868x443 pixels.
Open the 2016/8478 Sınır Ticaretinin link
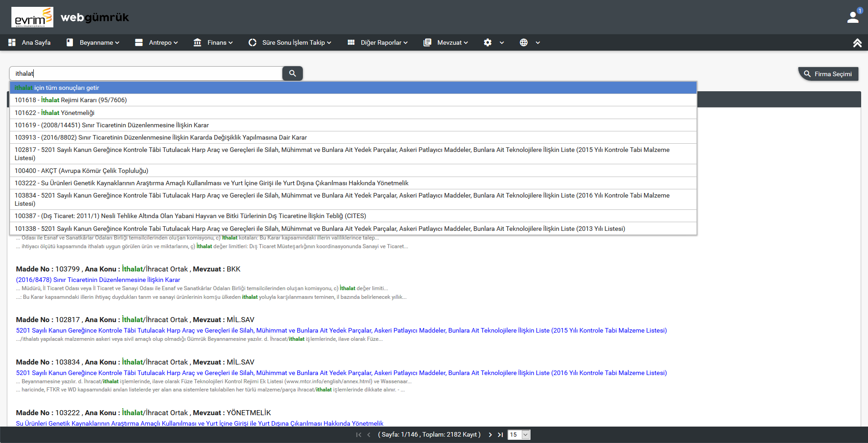[98, 280]
